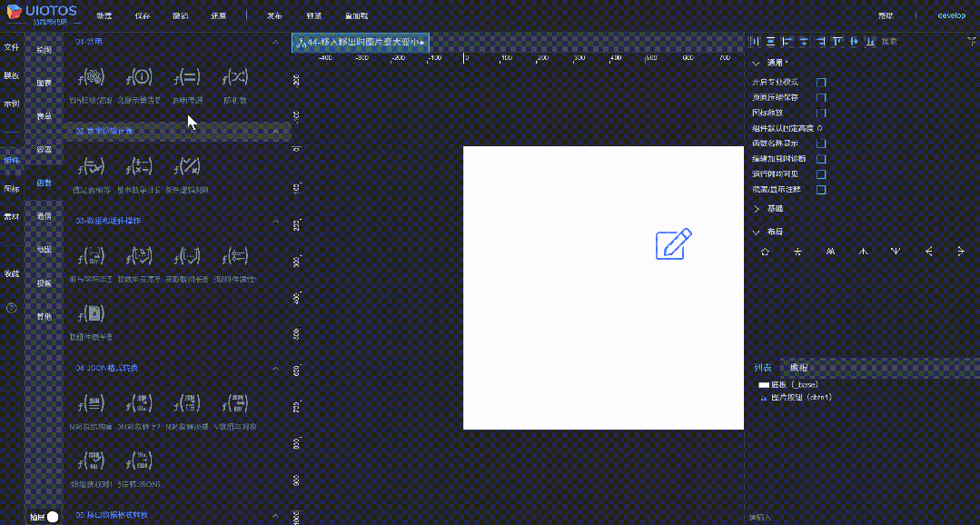
Task: Click the 基本数学计算 function icon
Action: pyautogui.click(x=136, y=167)
